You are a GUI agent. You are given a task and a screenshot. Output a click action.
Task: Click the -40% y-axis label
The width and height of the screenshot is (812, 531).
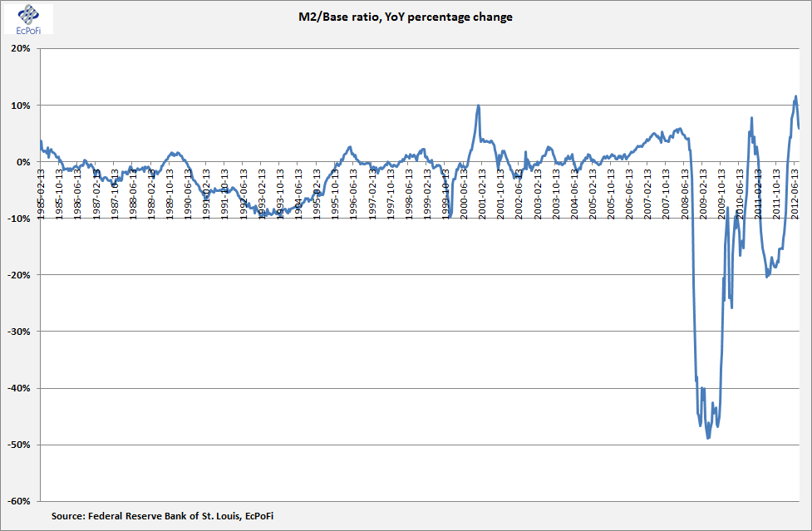pos(18,388)
